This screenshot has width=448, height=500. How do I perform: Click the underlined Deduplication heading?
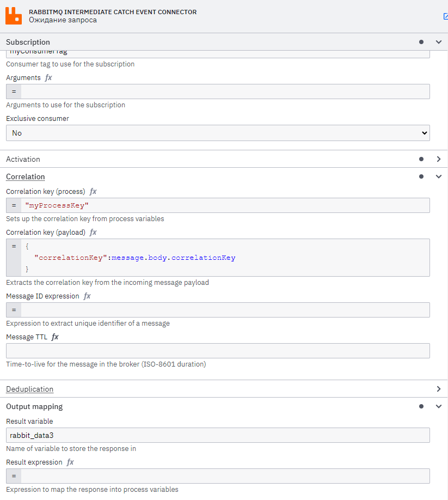29,389
